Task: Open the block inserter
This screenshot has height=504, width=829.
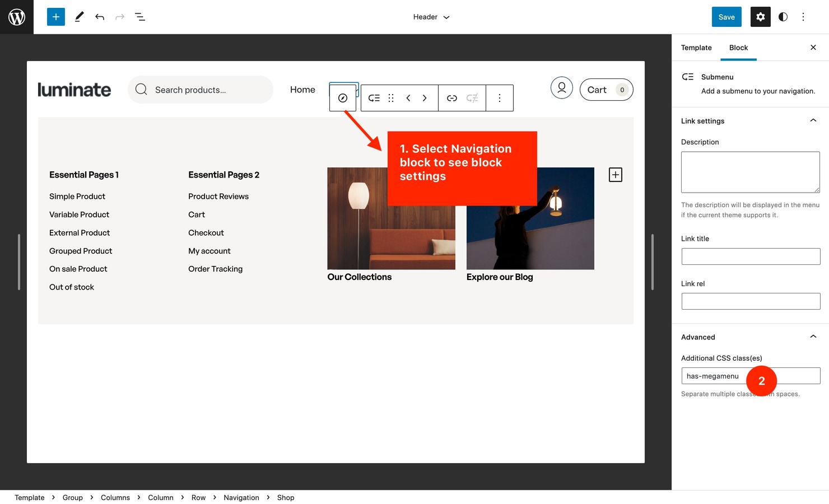Action: point(55,17)
